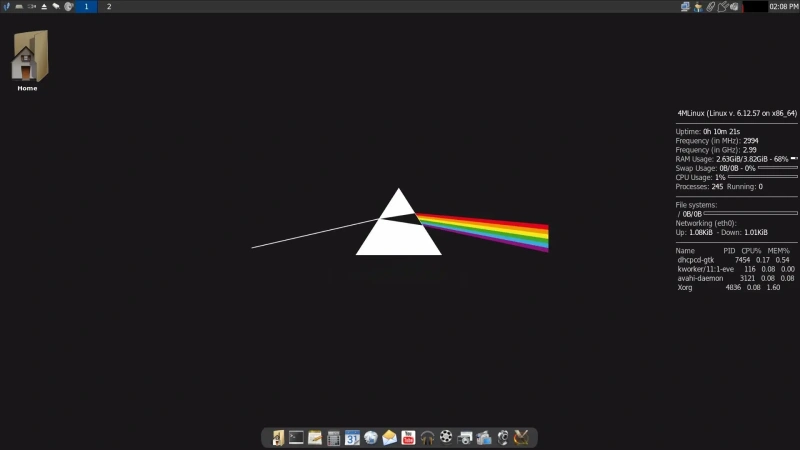Click the YouTube icon in dock
The width and height of the screenshot is (800, 450).
click(x=409, y=437)
